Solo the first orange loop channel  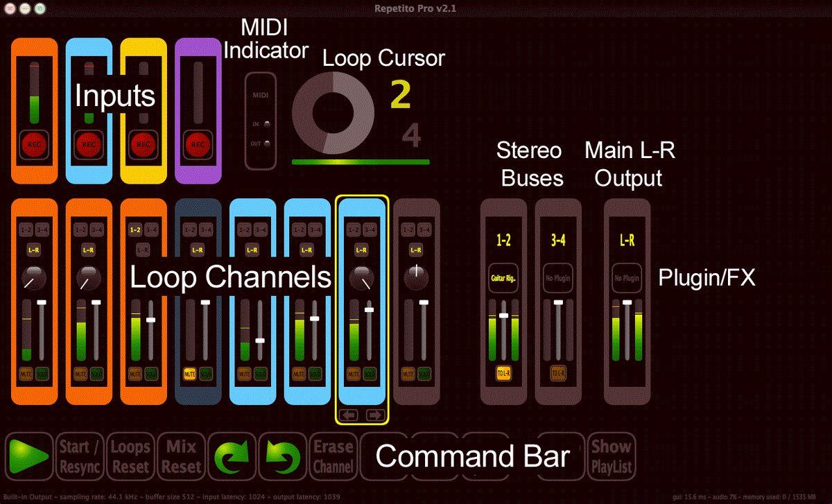tap(42, 374)
